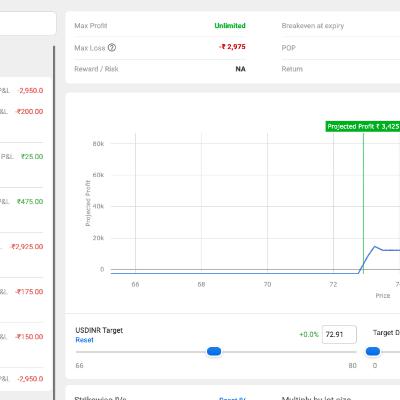
Task: Click the Reward / Risk NA value
Action: coord(241,69)
